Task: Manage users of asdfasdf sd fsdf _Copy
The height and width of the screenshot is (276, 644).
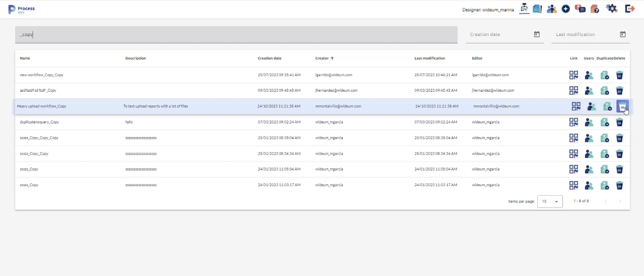Action: [x=589, y=91]
